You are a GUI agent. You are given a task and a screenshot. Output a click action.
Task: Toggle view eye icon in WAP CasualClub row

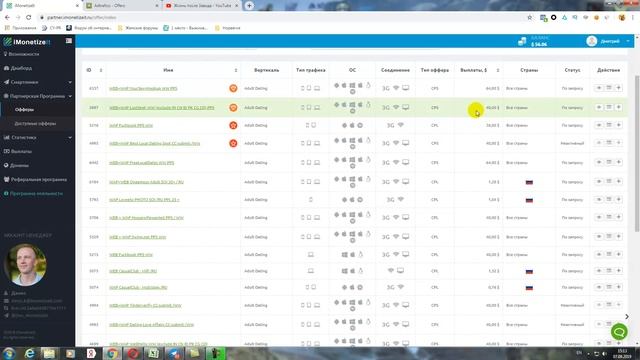599,287
